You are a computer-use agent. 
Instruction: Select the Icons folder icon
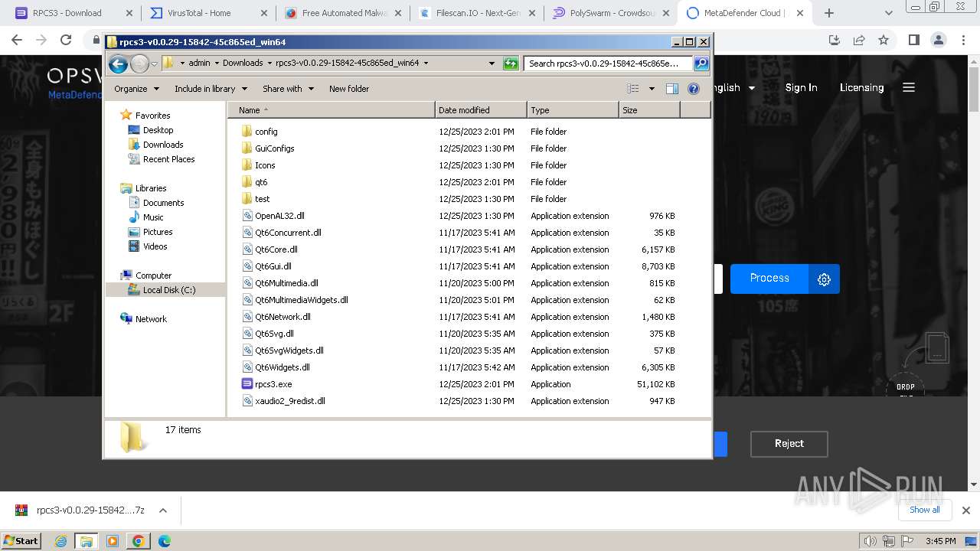click(247, 165)
